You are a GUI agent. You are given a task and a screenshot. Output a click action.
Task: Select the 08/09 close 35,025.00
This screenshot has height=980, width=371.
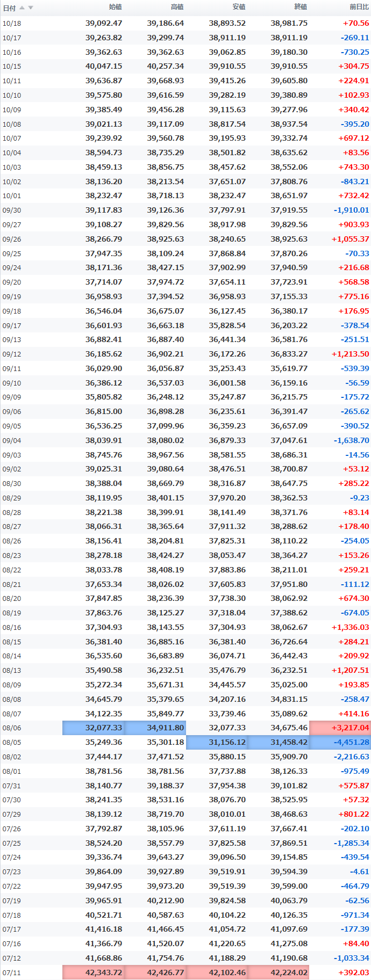coord(289,685)
